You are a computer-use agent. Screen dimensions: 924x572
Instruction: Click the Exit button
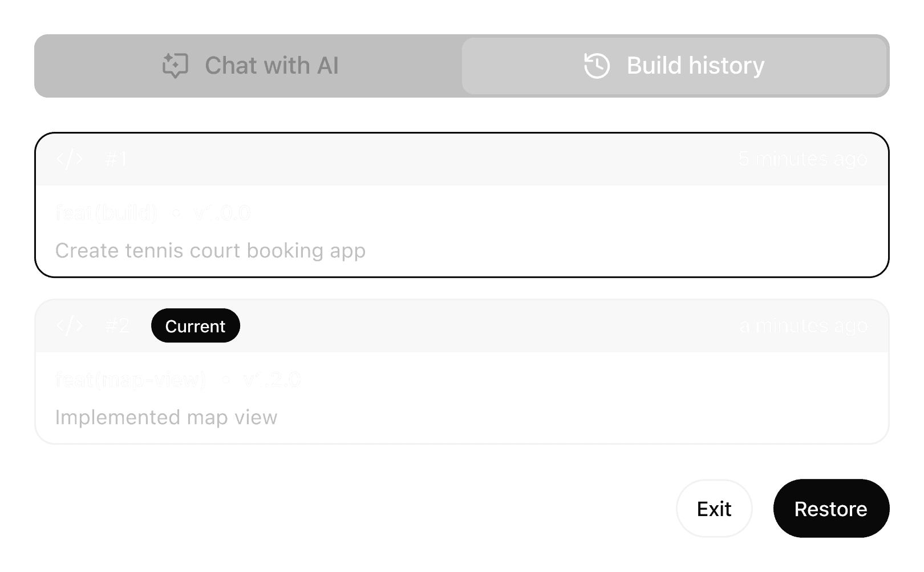click(x=714, y=509)
